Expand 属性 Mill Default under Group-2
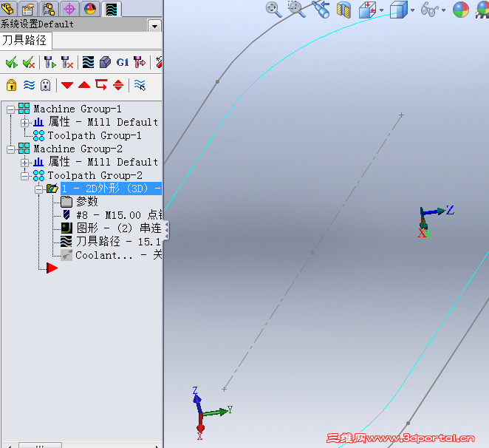This screenshot has width=489, height=448. tap(24, 163)
